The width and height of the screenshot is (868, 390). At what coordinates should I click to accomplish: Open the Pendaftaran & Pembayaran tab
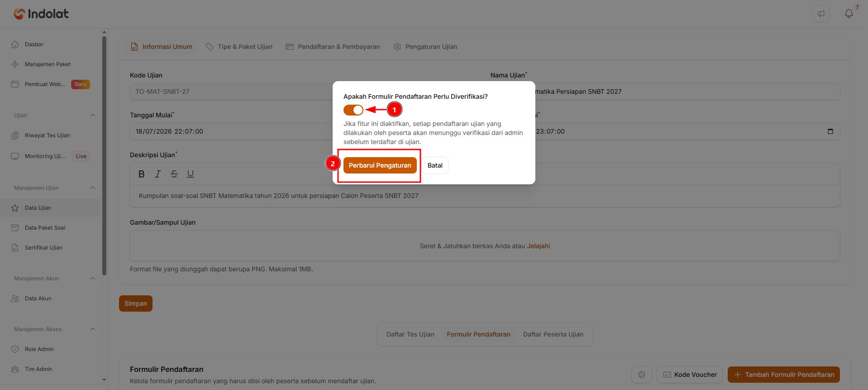coord(333,47)
